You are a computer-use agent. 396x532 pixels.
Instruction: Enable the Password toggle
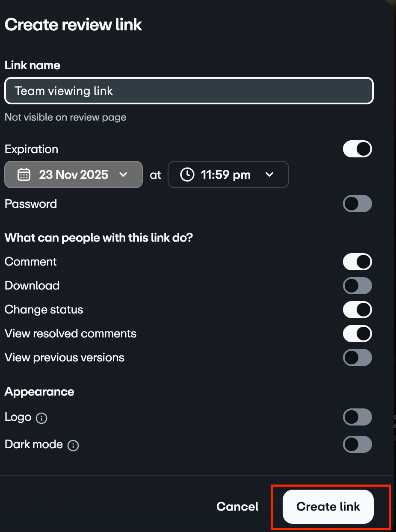click(x=358, y=204)
